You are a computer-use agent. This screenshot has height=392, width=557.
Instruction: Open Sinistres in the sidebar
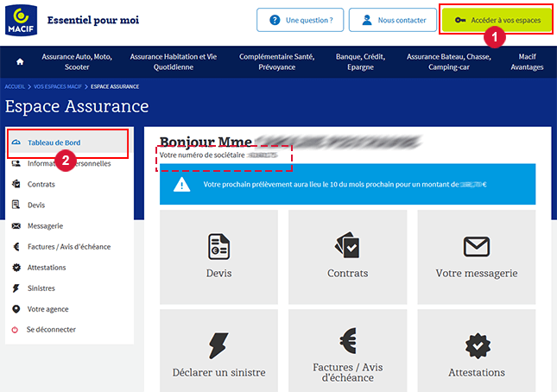coord(41,288)
